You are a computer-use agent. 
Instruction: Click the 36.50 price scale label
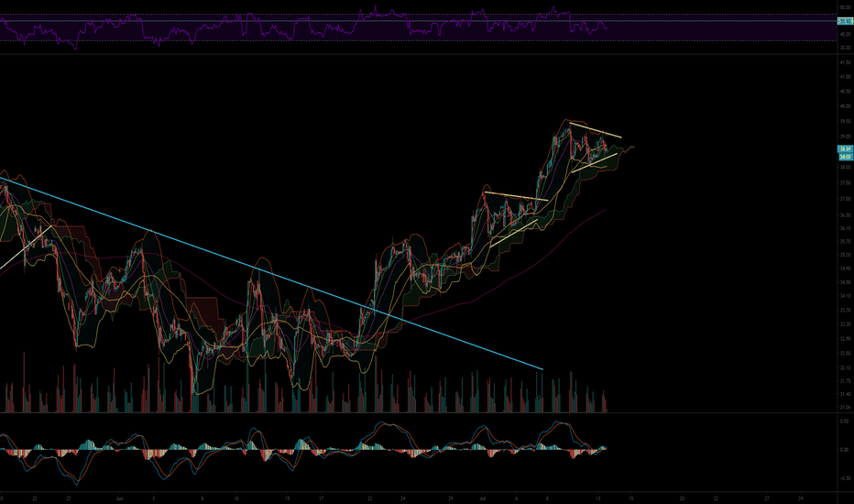846,215
